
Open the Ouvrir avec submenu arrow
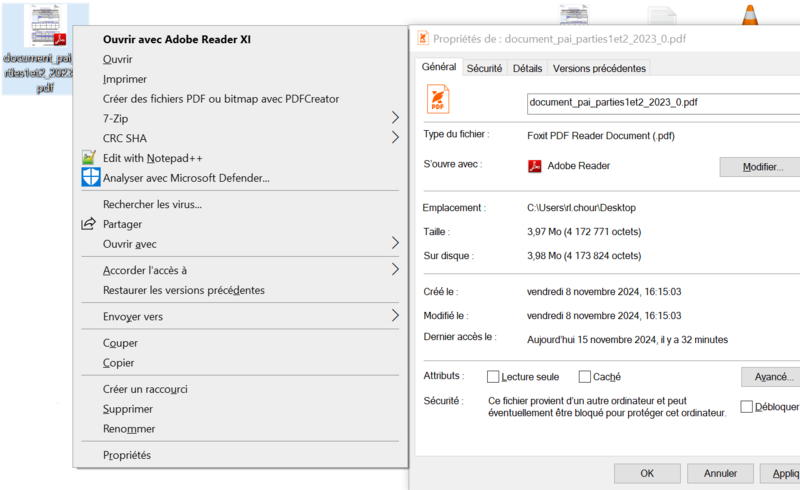(395, 243)
